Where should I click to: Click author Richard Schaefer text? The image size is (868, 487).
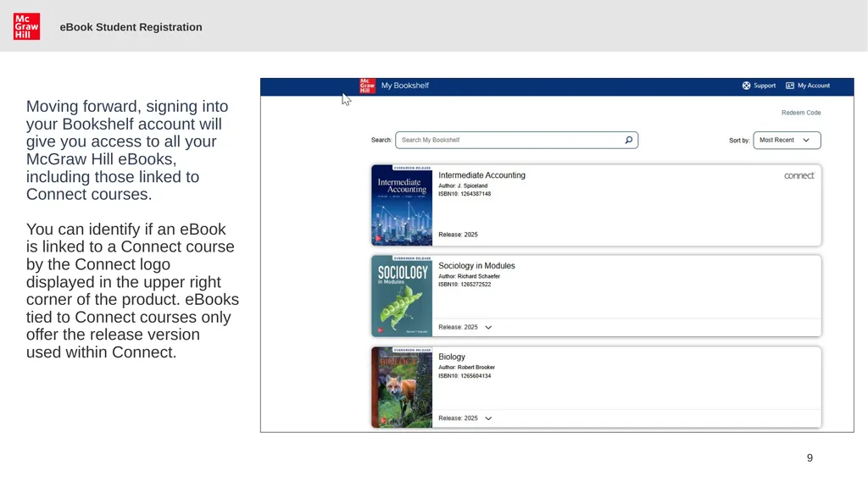point(469,276)
